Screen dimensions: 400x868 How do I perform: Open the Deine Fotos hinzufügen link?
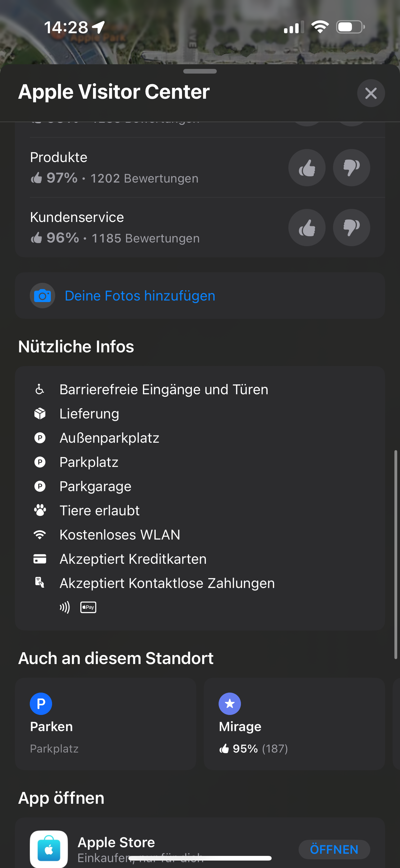(140, 296)
